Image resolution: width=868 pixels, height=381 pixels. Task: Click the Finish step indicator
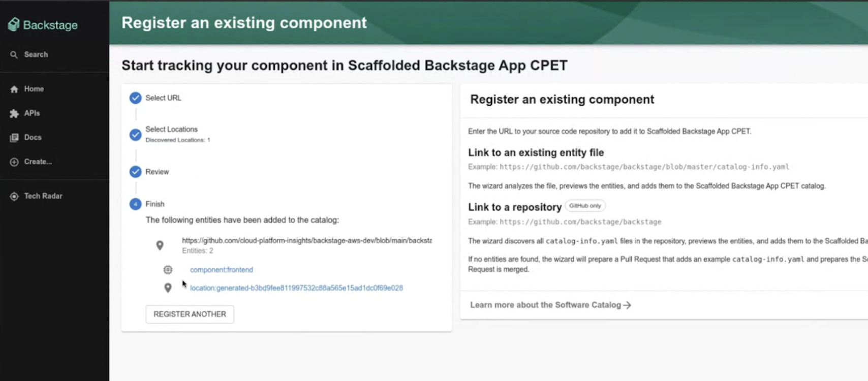(135, 204)
